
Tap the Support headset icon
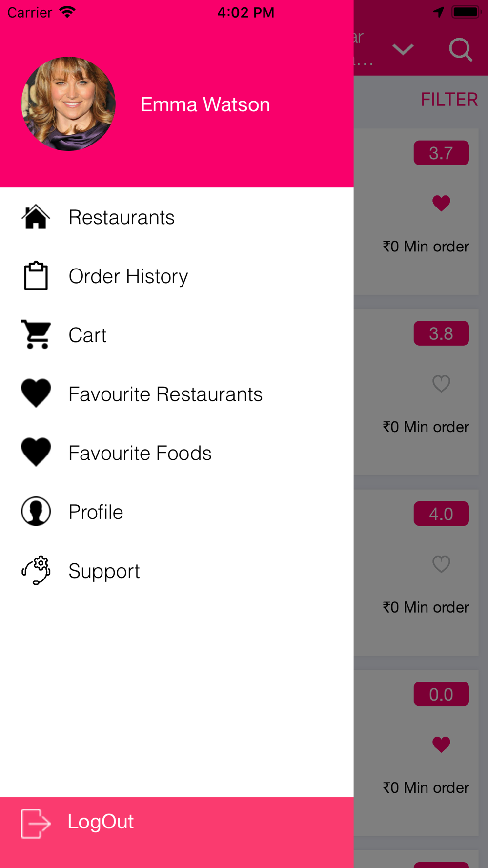(x=36, y=570)
